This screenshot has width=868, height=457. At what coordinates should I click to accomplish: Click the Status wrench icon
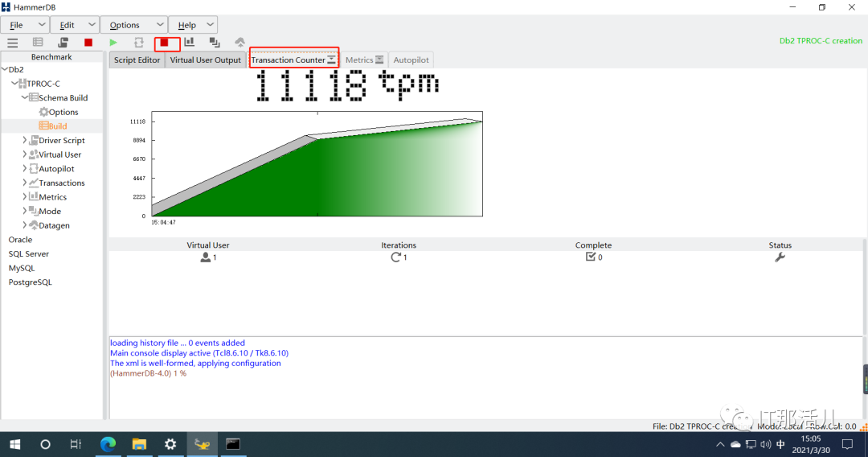780,257
